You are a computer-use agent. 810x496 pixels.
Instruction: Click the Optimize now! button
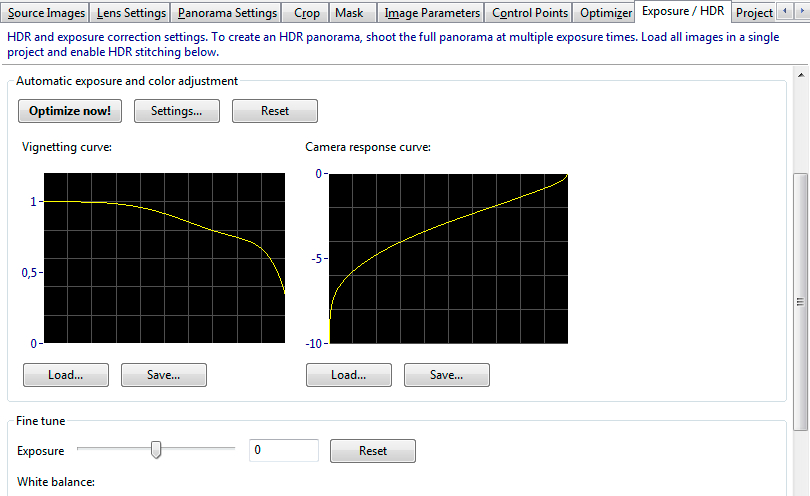click(70, 111)
